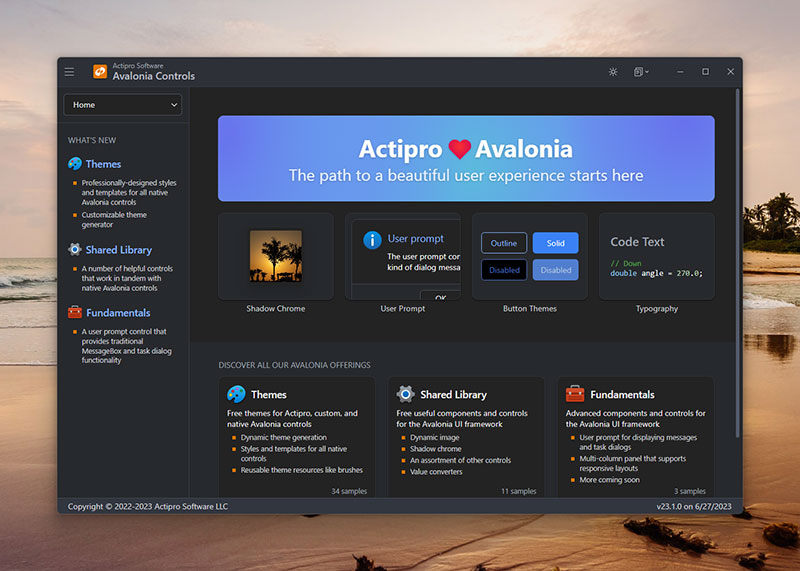Image resolution: width=800 pixels, height=571 pixels.
Task: Click the version 'v23.1.0 on 6/27/2023' text
Action: [x=694, y=507]
